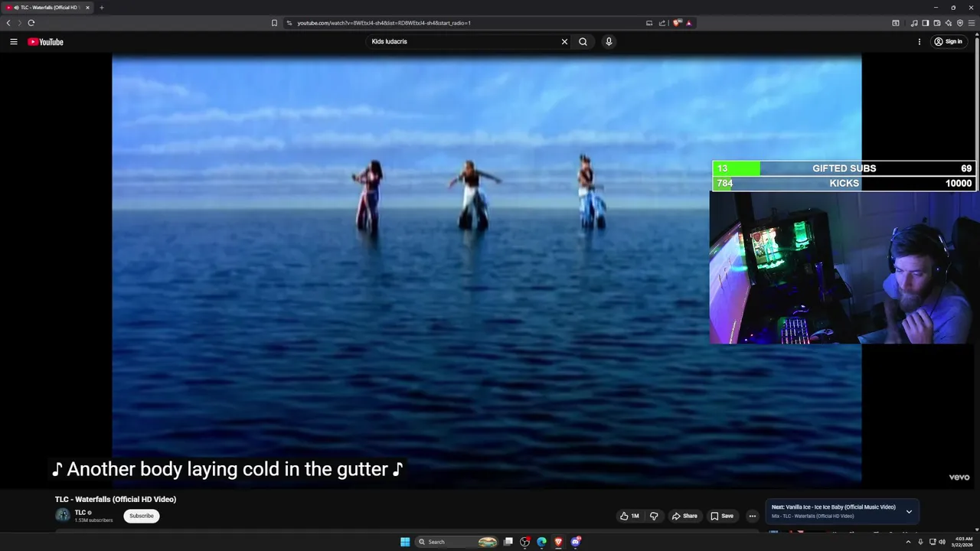This screenshot has height=551, width=980.
Task: Open more actions ellipsis beside Save
Action: pos(752,516)
